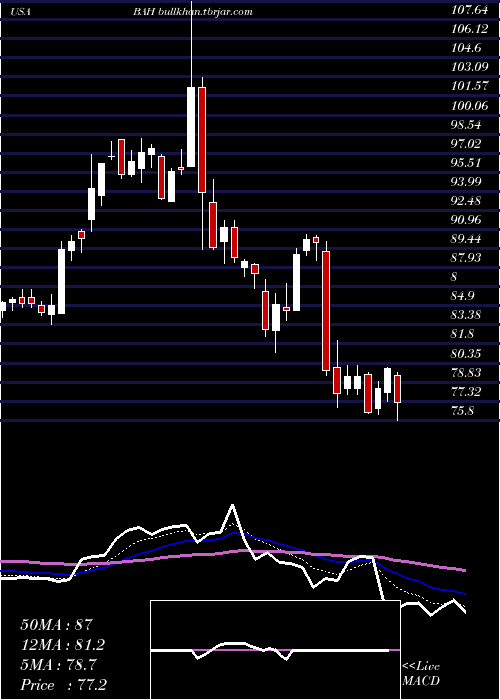500x700 pixels.
Task: Click the 95.51 price axis label
Action: point(467,162)
